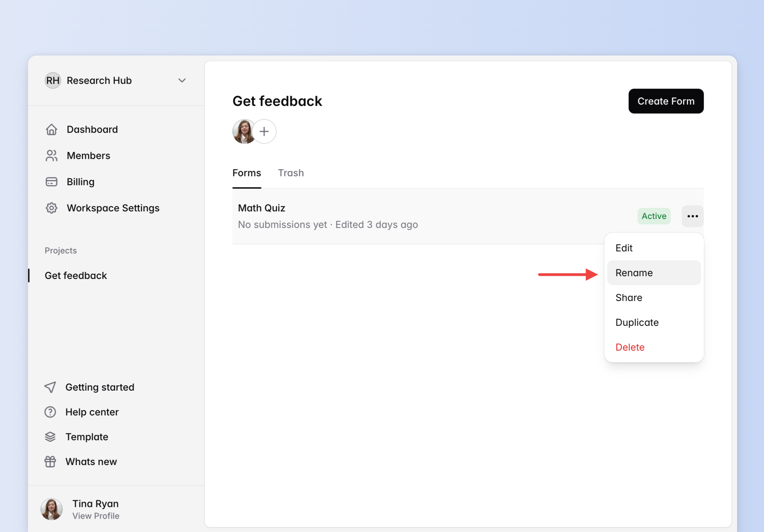Select Rename from the context menu
Viewport: 764px width, 532px height.
tap(634, 273)
